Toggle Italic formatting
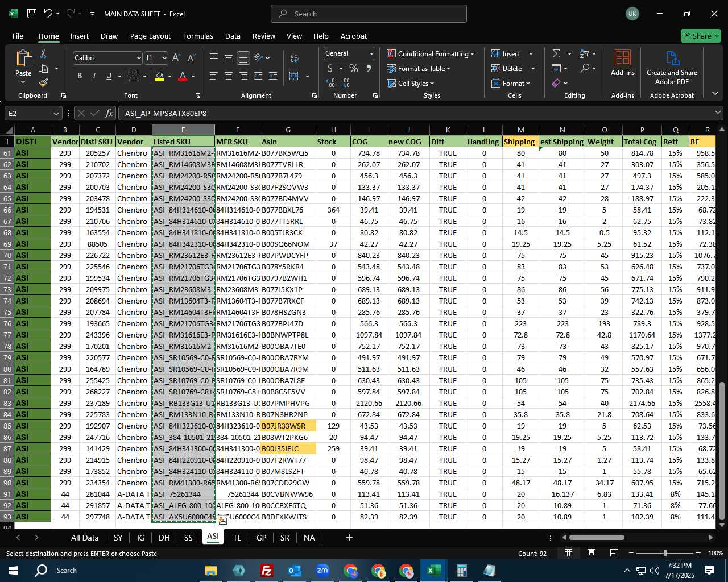 pyautogui.click(x=94, y=76)
